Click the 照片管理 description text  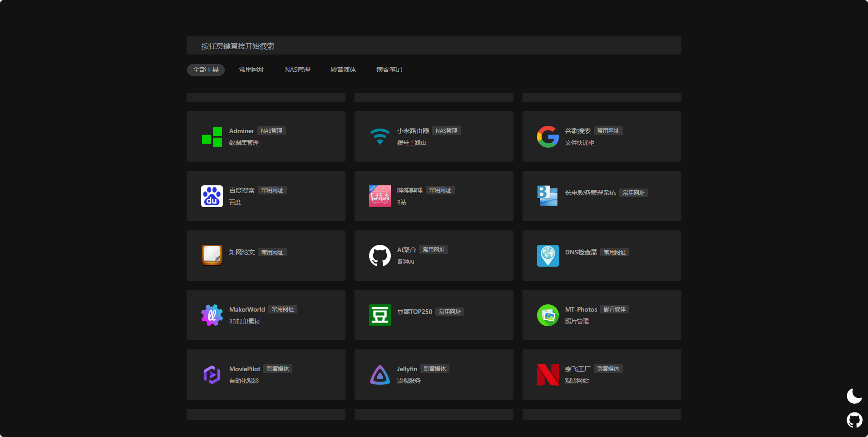tap(577, 321)
